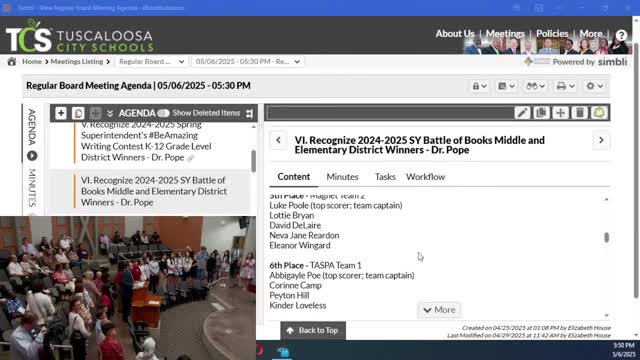640x360 pixels.
Task: Click the duplicate item icon in item toolbar
Action: pos(541,113)
